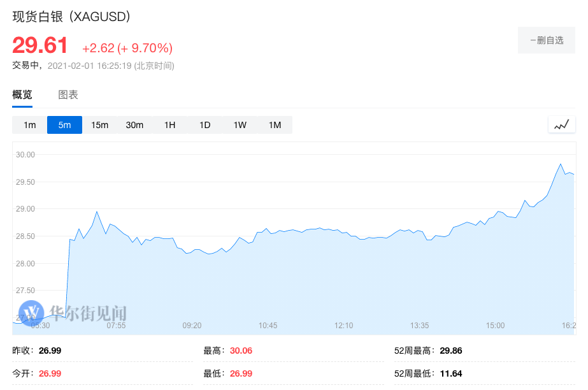Screen dimensions: 588x390
Task: Select the 1D interval
Action: [x=204, y=125]
